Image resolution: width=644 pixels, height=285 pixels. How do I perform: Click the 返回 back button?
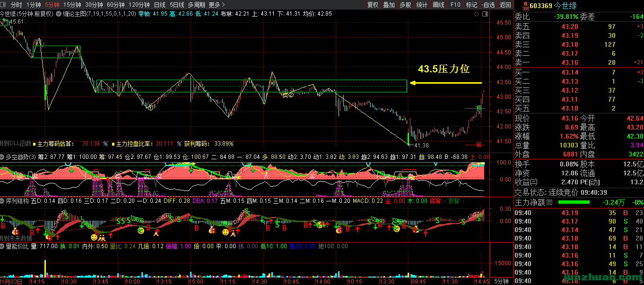[505, 5]
